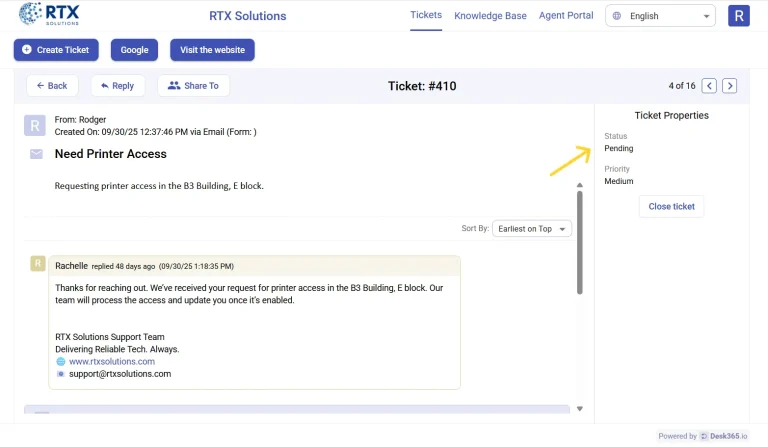The width and height of the screenshot is (768, 447).
Task: Go Back to ticket list
Action: pos(52,86)
